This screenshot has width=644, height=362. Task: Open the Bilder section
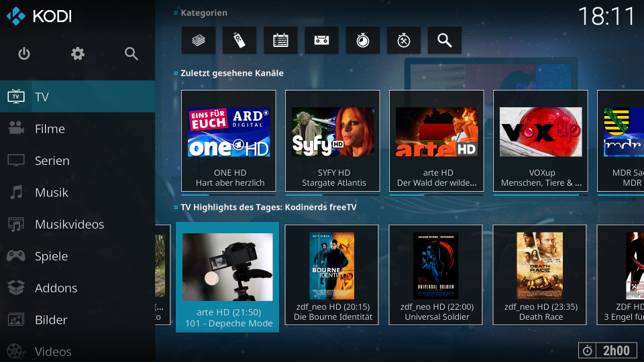(78, 320)
